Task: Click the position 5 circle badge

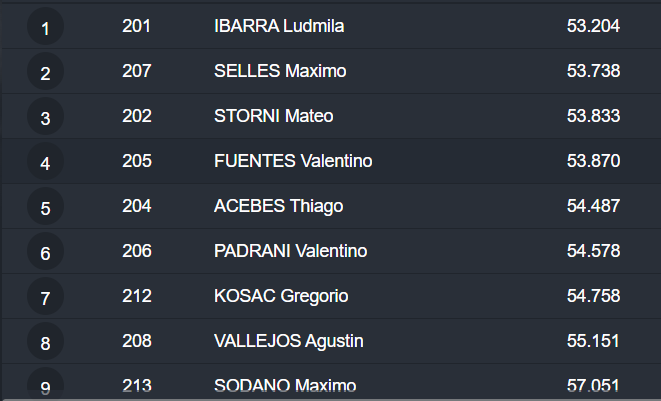Action: pos(45,208)
